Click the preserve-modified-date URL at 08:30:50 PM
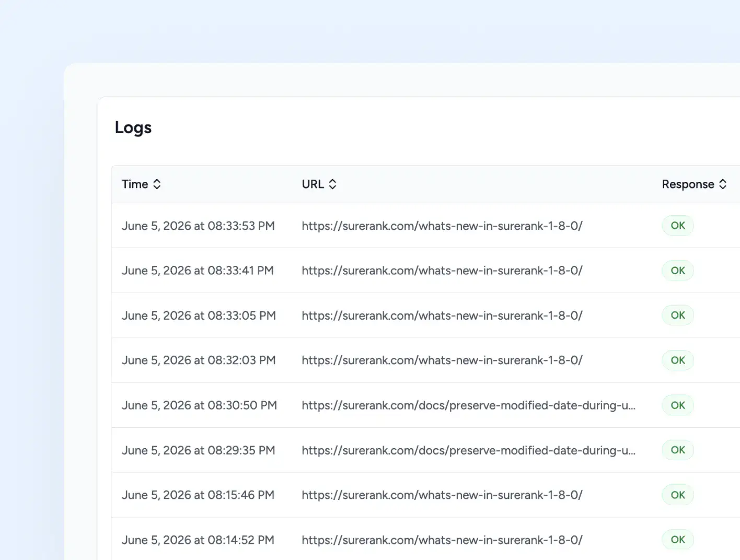 pyautogui.click(x=469, y=405)
